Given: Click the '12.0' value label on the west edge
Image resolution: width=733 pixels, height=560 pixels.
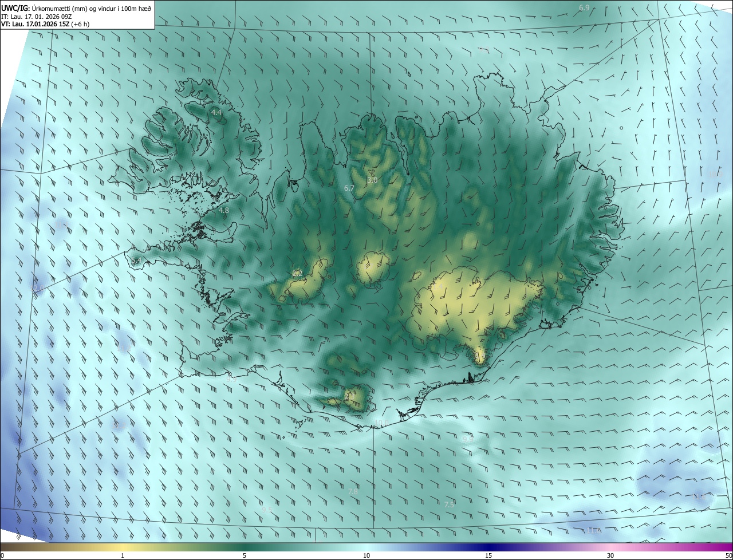Looking at the screenshot, I should tap(38, 289).
